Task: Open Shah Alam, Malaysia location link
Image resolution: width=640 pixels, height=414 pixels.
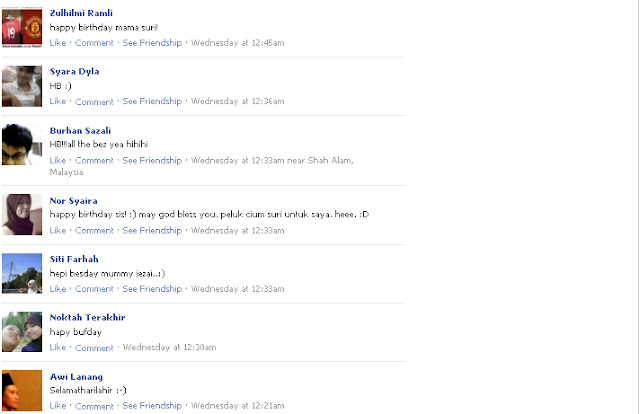Action: [x=202, y=166]
